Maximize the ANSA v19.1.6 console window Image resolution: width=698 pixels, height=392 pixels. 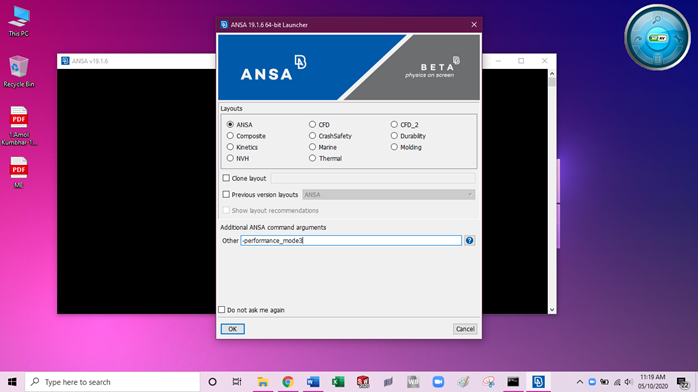click(521, 61)
